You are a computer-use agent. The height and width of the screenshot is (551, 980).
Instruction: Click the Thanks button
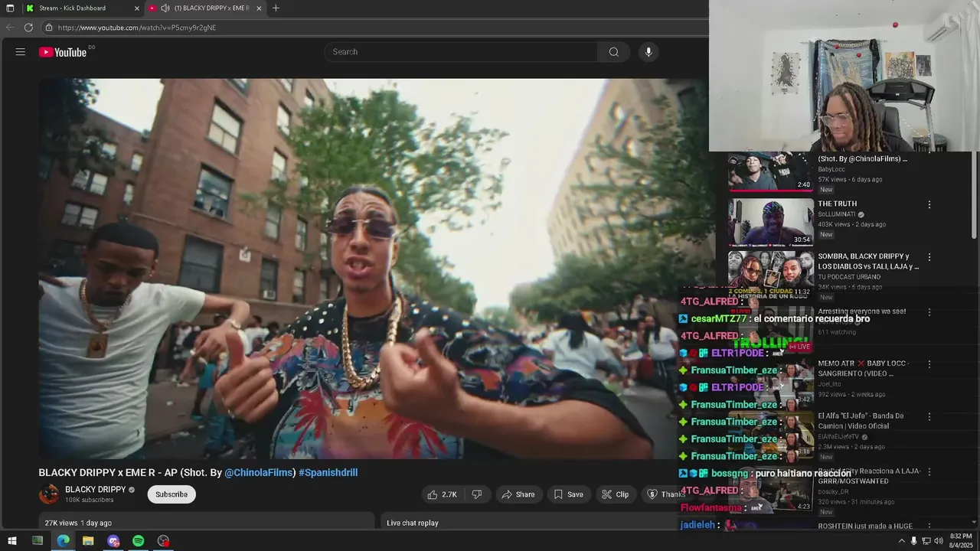[665, 494]
